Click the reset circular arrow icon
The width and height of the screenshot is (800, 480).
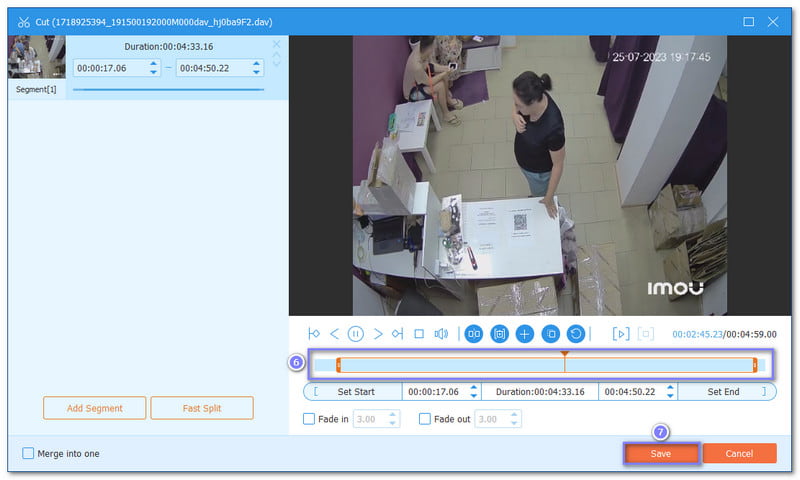pos(576,334)
